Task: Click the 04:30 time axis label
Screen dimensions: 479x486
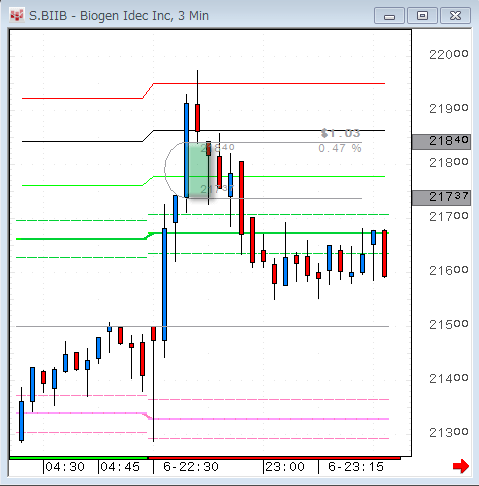Action: tap(65, 467)
